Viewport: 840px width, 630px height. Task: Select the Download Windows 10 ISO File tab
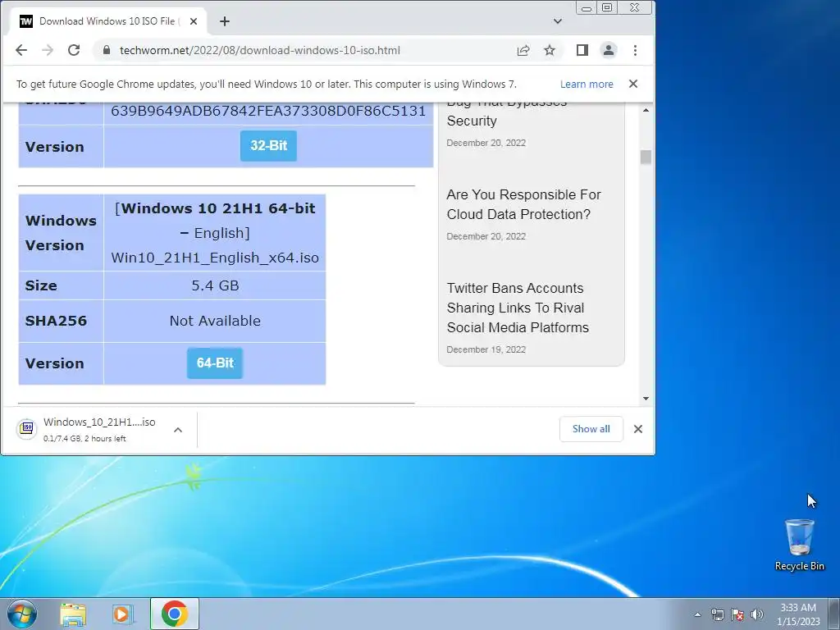[x=107, y=21]
